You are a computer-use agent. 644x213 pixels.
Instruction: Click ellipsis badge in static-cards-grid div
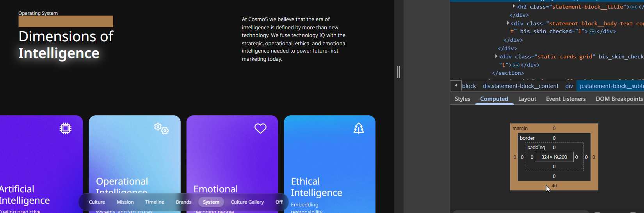click(x=516, y=65)
